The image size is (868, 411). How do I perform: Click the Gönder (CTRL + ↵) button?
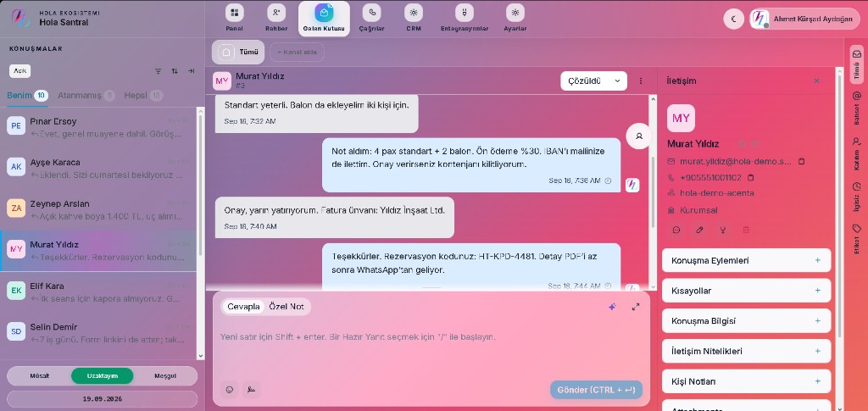[596, 390]
